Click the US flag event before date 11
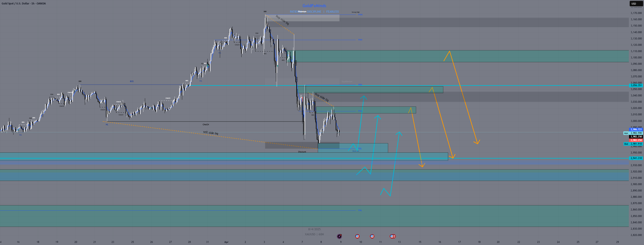The height and width of the screenshot is (245, 644). click(372, 236)
